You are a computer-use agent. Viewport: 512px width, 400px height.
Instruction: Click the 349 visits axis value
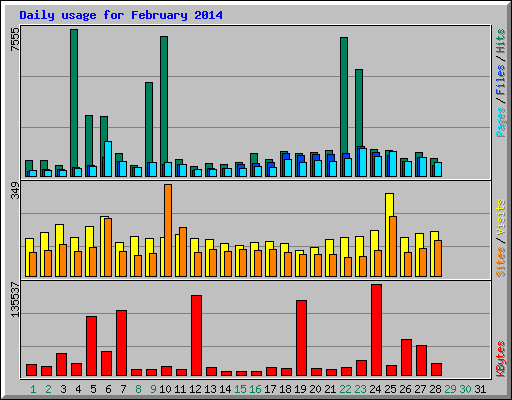click(x=15, y=191)
